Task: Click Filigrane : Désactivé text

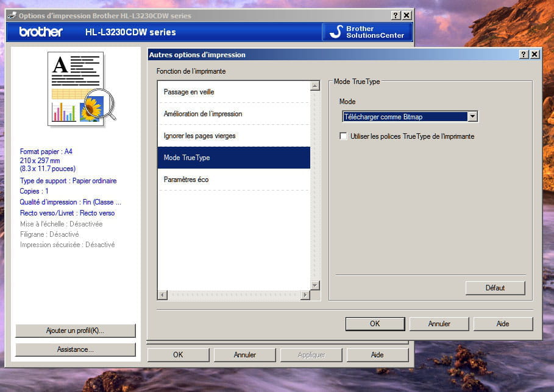Action: click(x=49, y=234)
